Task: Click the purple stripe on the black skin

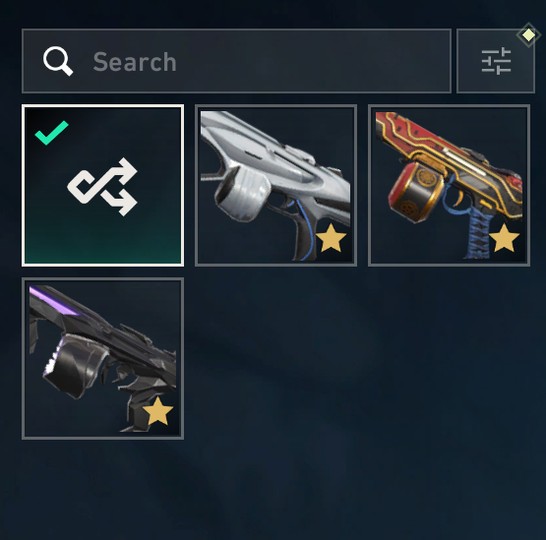Action: pos(52,301)
